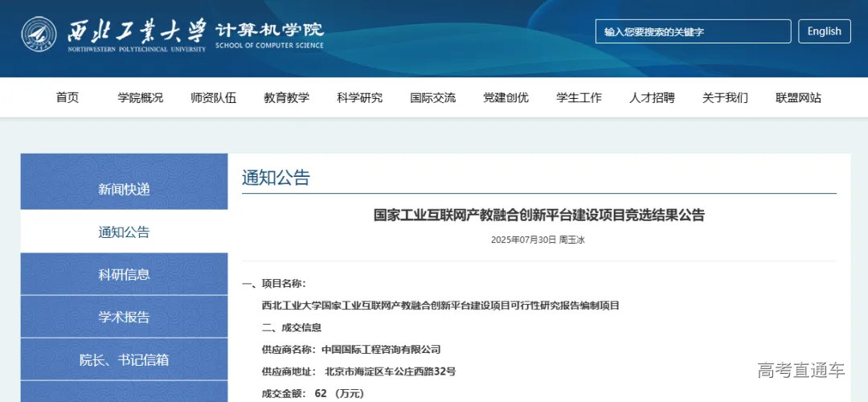The image size is (868, 402).
Task: Select 科研信息 in the sidebar
Action: [124, 274]
